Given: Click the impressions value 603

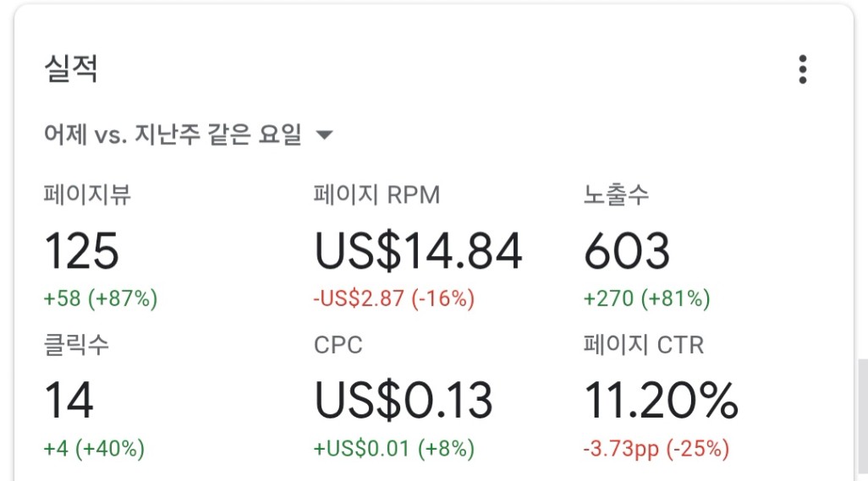Looking at the screenshot, I should 626,251.
